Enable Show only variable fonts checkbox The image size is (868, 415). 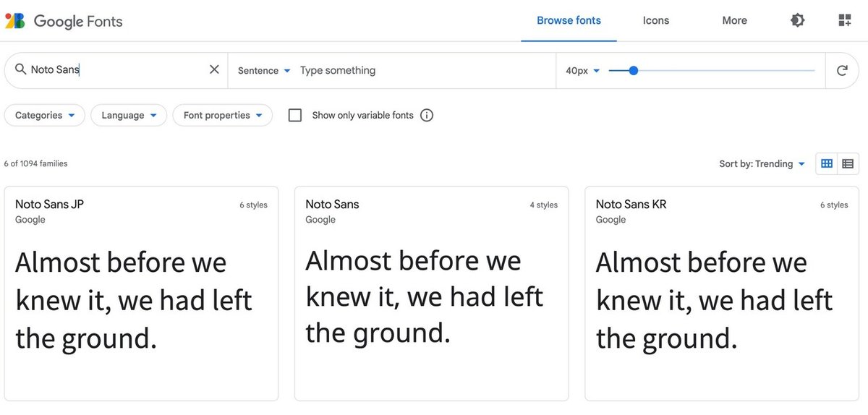coord(295,115)
